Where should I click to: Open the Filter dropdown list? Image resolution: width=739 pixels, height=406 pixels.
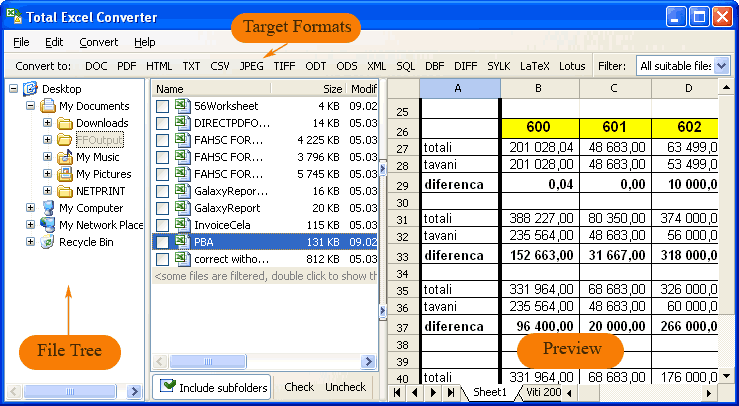[722, 66]
